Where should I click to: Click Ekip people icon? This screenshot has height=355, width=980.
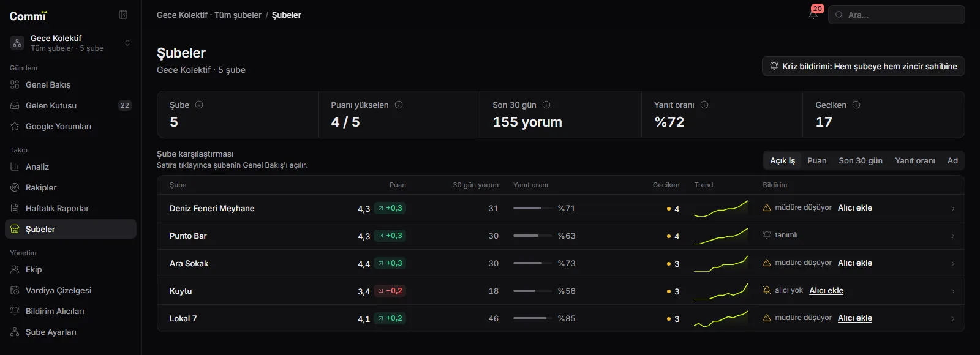tap(15, 269)
